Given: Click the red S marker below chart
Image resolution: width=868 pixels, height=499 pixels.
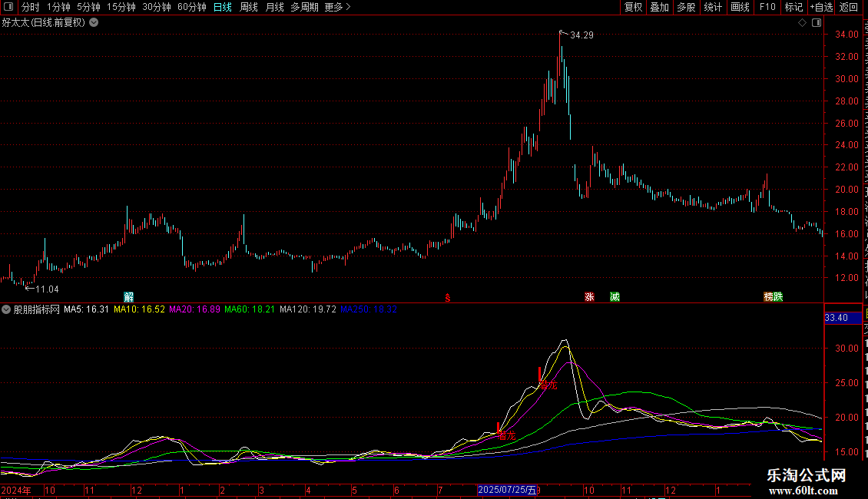Looking at the screenshot, I should point(447,298).
